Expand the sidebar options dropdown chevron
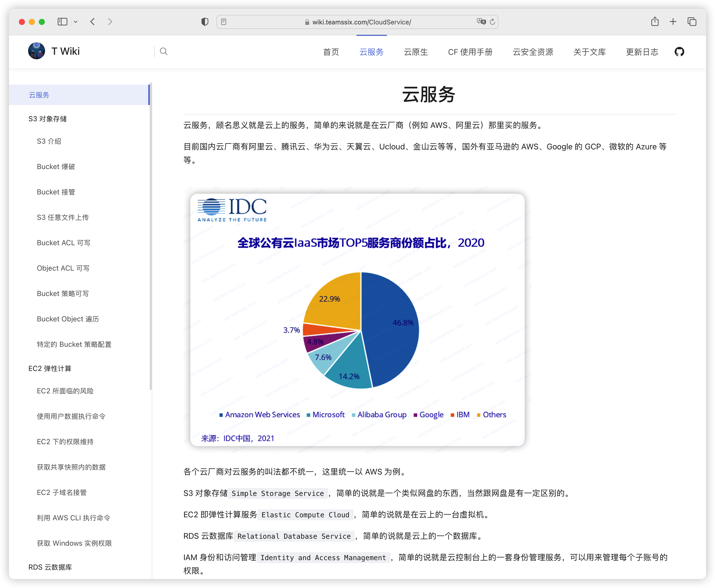Viewport: 715px width, 588px height. click(76, 22)
